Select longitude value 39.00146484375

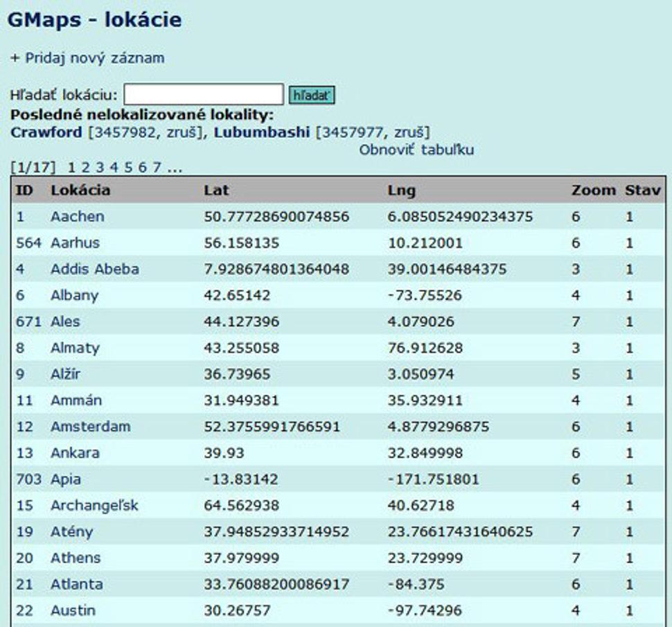click(447, 269)
